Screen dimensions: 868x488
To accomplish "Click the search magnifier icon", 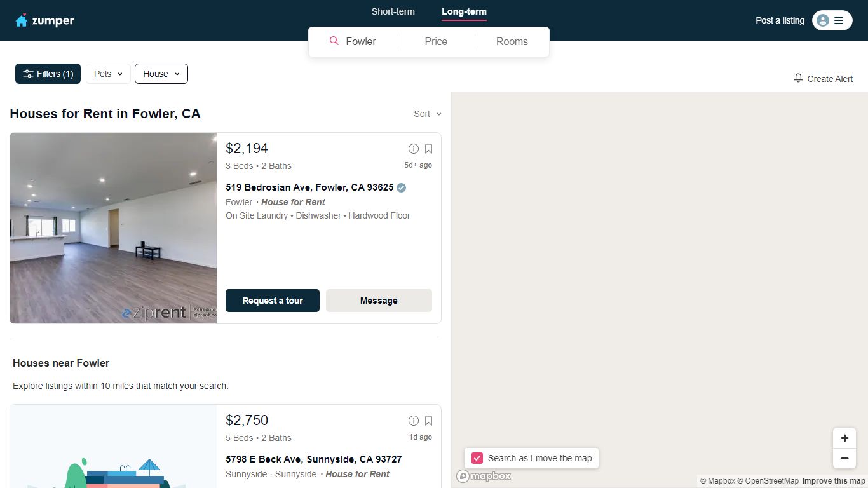I will tap(334, 41).
